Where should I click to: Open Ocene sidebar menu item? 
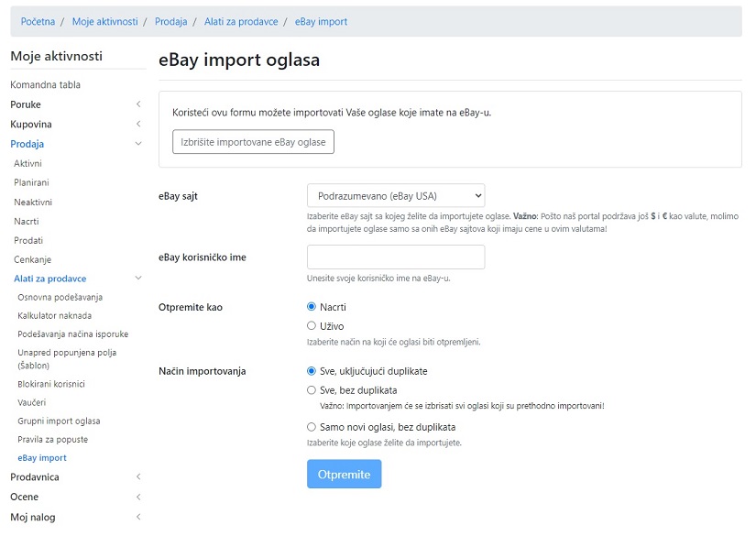(x=24, y=497)
